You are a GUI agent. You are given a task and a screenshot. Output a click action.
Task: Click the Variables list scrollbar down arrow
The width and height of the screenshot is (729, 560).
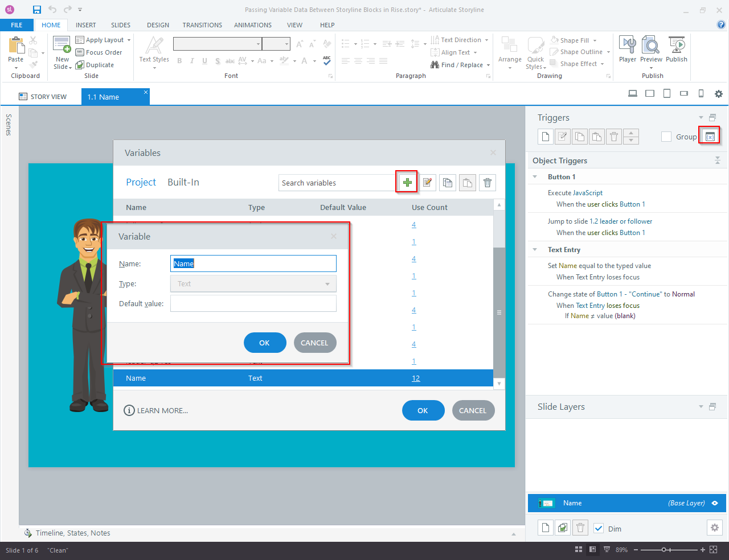click(x=499, y=384)
